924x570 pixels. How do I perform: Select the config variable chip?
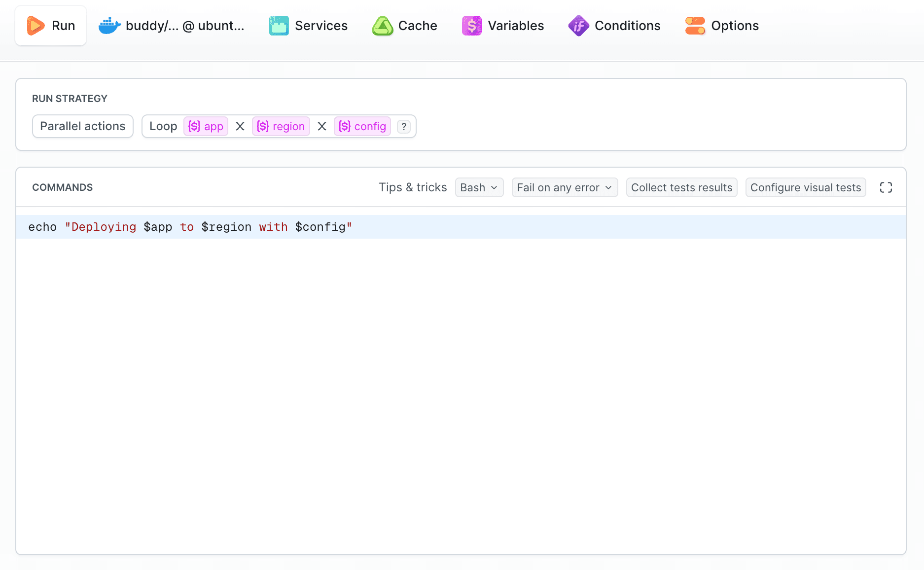coord(362,126)
